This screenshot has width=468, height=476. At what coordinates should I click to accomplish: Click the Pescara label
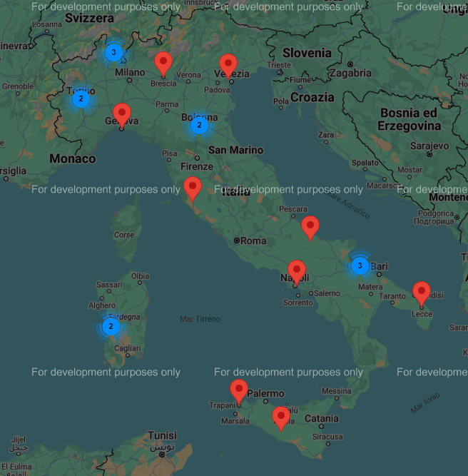[x=293, y=209]
